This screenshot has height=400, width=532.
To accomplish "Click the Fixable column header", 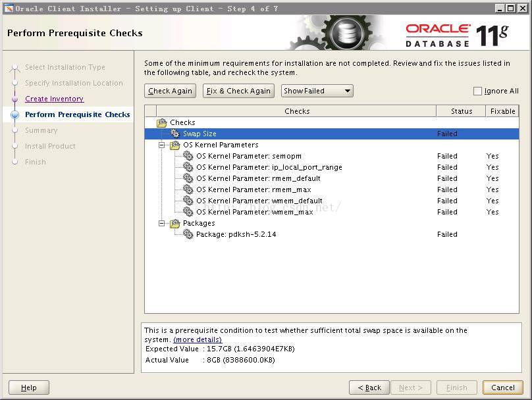I will (502, 111).
